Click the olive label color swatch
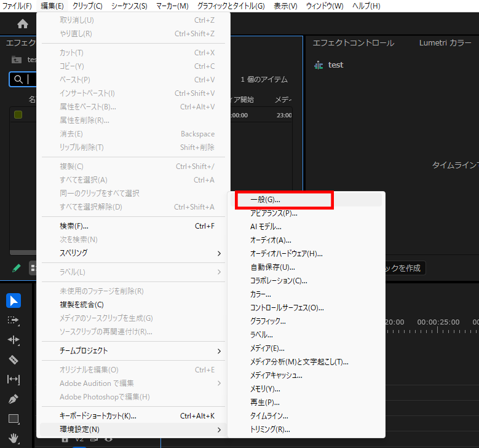 [18, 115]
